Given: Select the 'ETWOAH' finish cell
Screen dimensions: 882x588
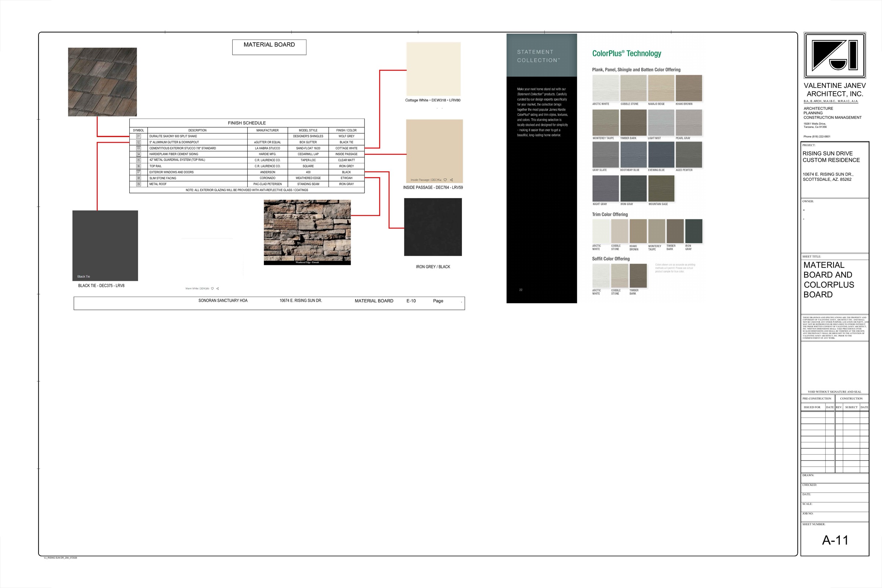Looking at the screenshot, I should (x=347, y=178).
